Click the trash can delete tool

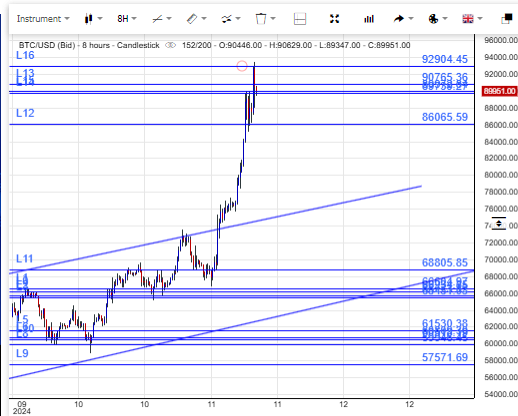tap(265, 19)
